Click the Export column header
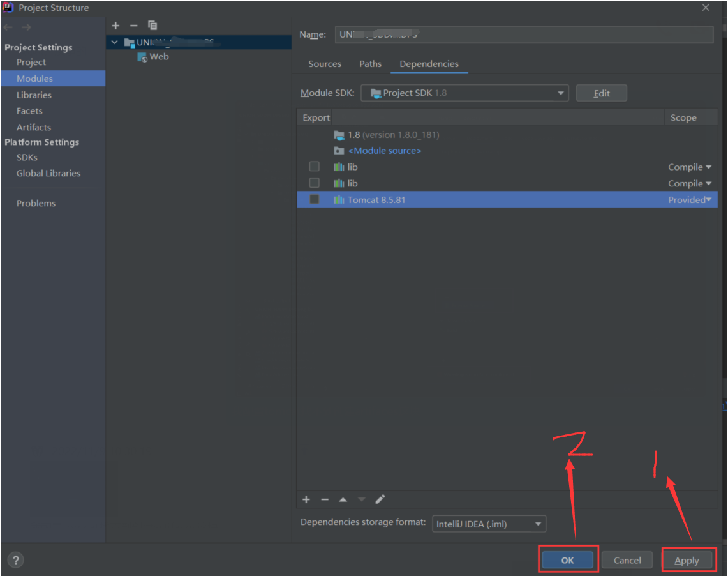The height and width of the screenshot is (576, 728). (316, 118)
